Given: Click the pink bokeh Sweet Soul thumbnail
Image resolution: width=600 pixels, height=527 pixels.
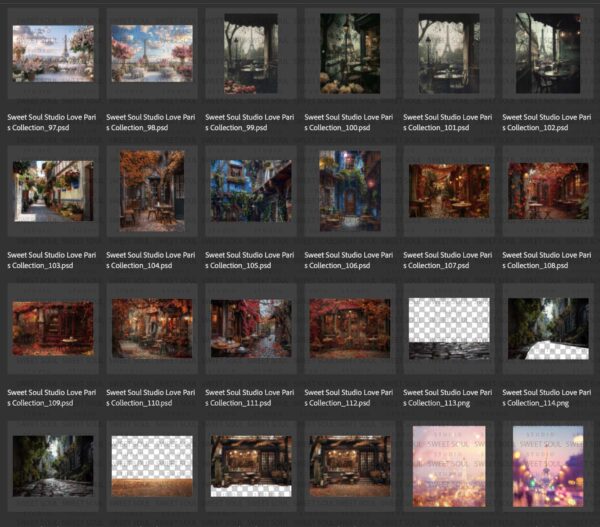Looking at the screenshot, I should click(449, 466).
